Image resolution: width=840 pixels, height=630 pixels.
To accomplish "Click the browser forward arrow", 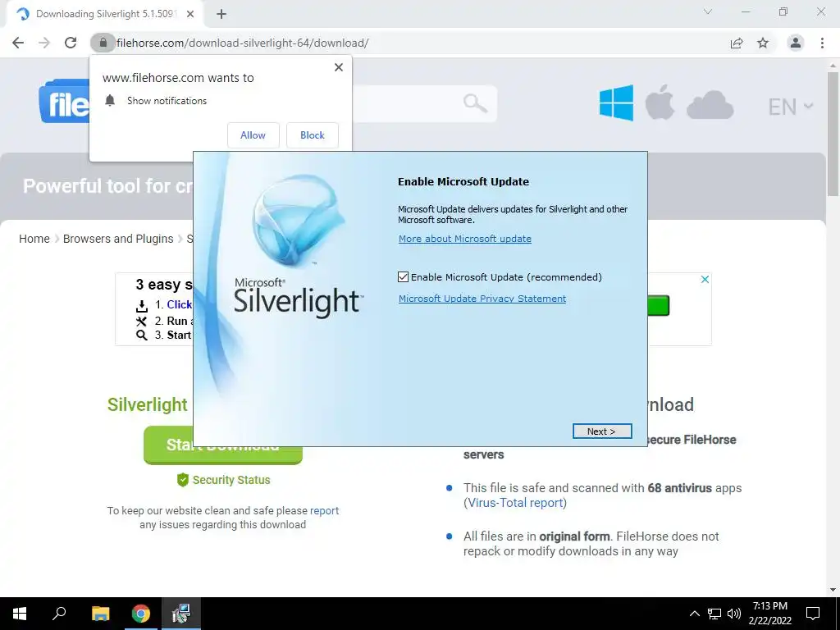I will click(x=44, y=43).
